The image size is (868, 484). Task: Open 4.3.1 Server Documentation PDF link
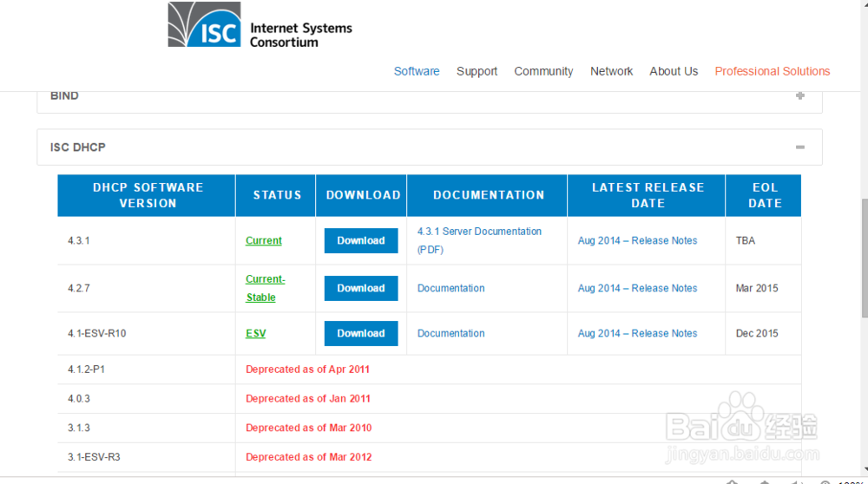click(x=479, y=240)
